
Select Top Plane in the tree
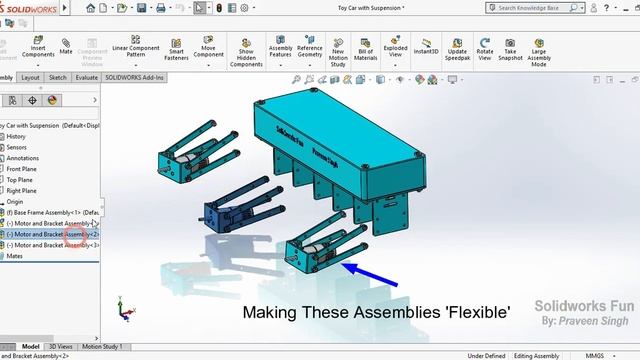[x=19, y=180]
